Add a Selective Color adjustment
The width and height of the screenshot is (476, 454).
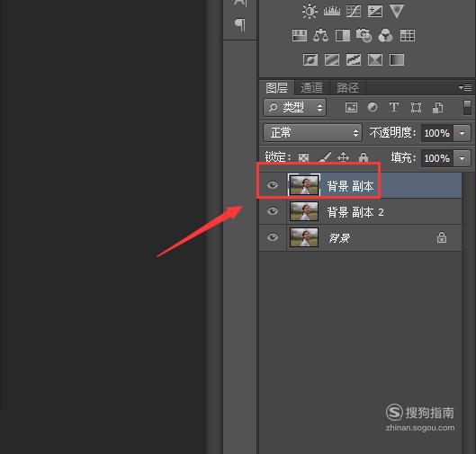pyautogui.click(x=375, y=59)
